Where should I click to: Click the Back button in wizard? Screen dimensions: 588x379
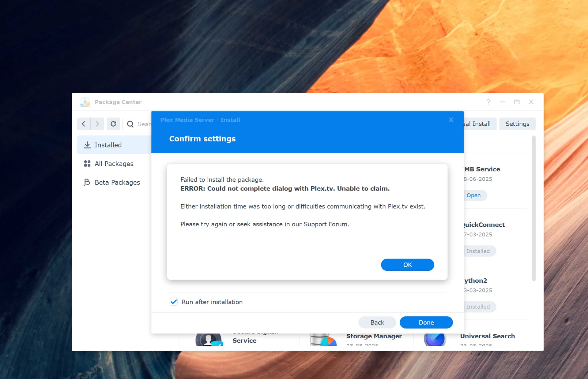(377, 322)
